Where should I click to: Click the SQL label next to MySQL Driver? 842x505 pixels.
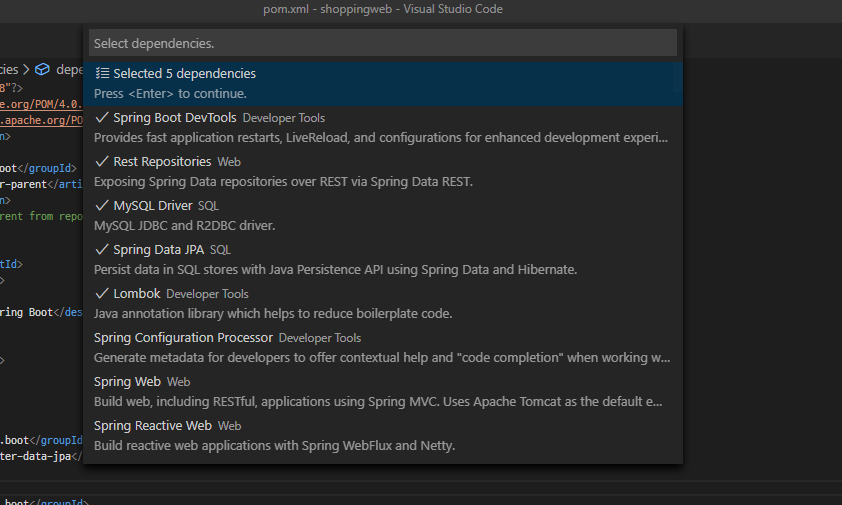208,206
